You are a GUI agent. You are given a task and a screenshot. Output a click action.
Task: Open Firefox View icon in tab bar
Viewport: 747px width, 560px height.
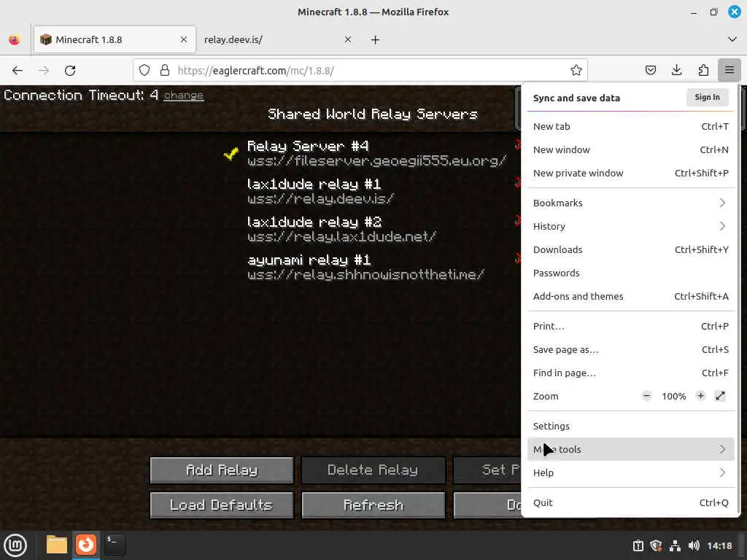[15, 39]
